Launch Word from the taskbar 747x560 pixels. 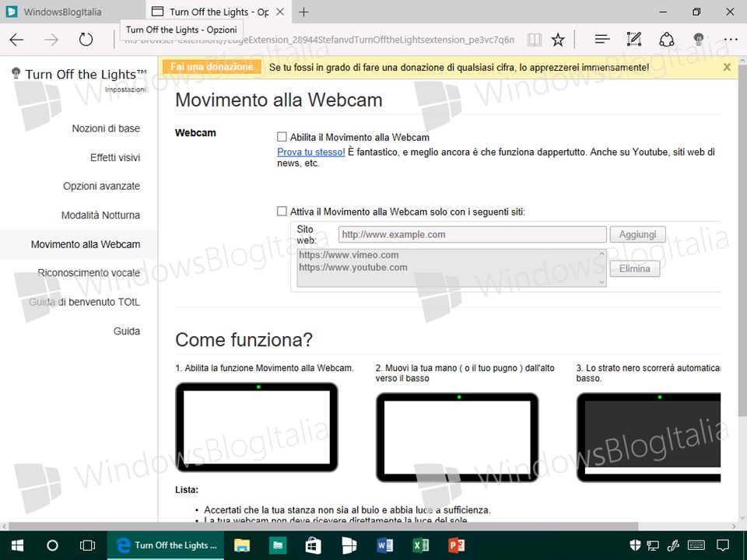coord(385,545)
